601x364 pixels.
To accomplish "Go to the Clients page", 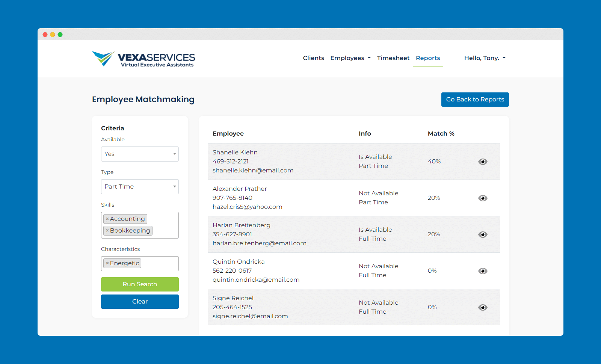I will pos(313,58).
